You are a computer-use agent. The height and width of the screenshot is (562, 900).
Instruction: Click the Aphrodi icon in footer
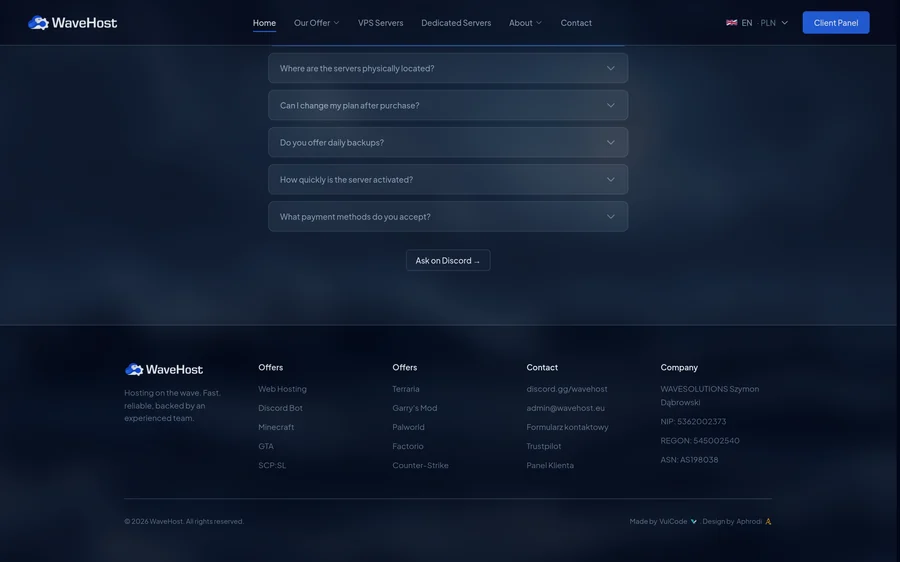tap(768, 522)
